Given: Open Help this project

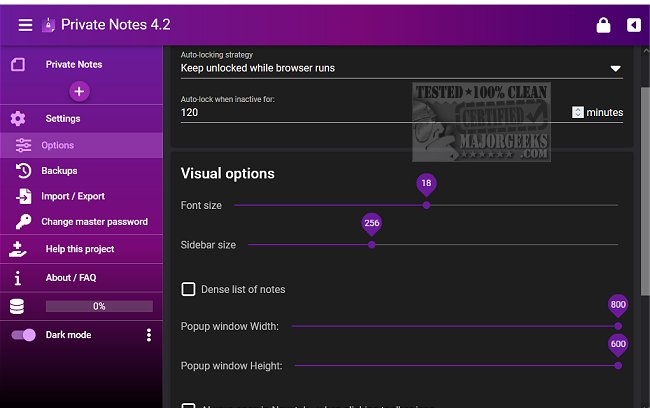Looking at the screenshot, I should pyautogui.click(x=79, y=249).
